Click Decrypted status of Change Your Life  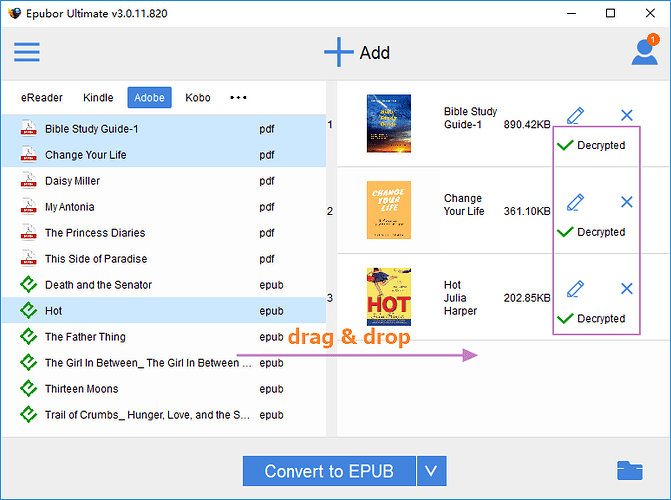pos(591,232)
